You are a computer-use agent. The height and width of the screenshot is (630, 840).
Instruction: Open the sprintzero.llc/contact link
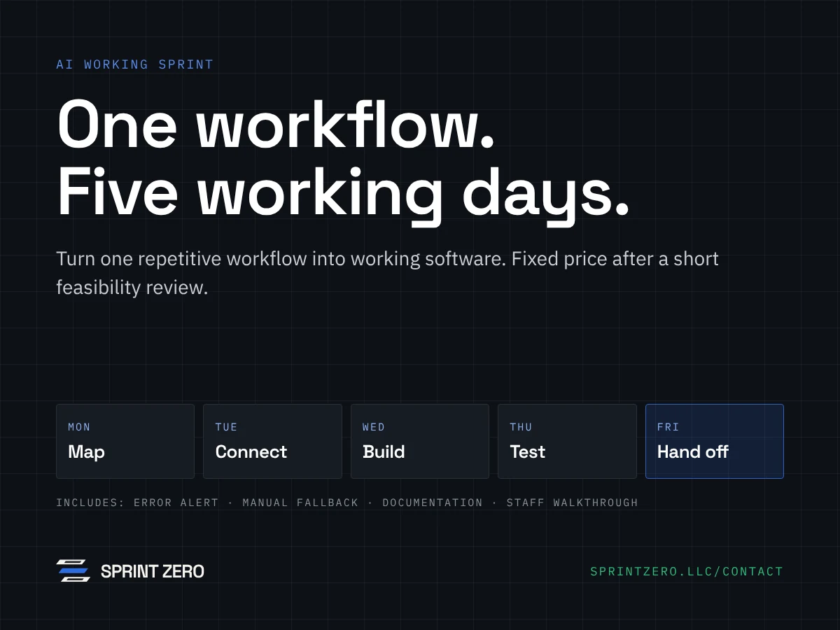pyautogui.click(x=687, y=572)
